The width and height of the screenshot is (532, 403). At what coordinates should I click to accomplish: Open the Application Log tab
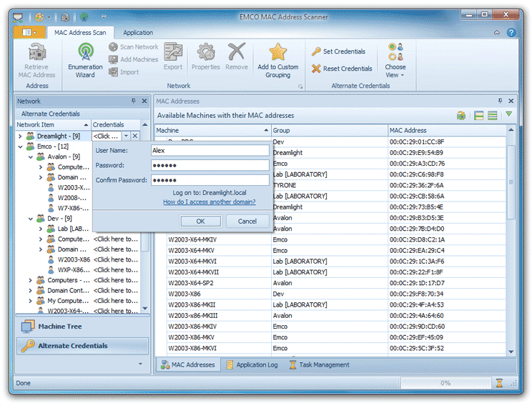click(x=252, y=364)
